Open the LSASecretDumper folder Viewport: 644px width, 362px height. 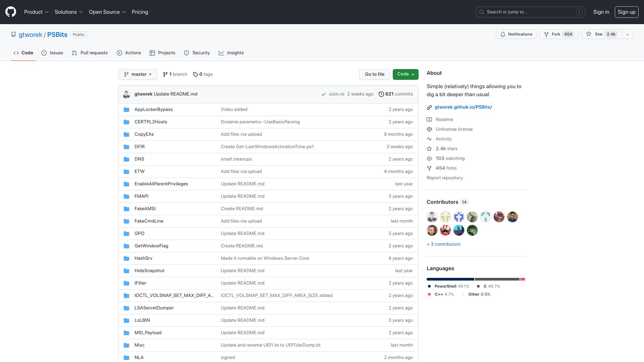point(154,308)
